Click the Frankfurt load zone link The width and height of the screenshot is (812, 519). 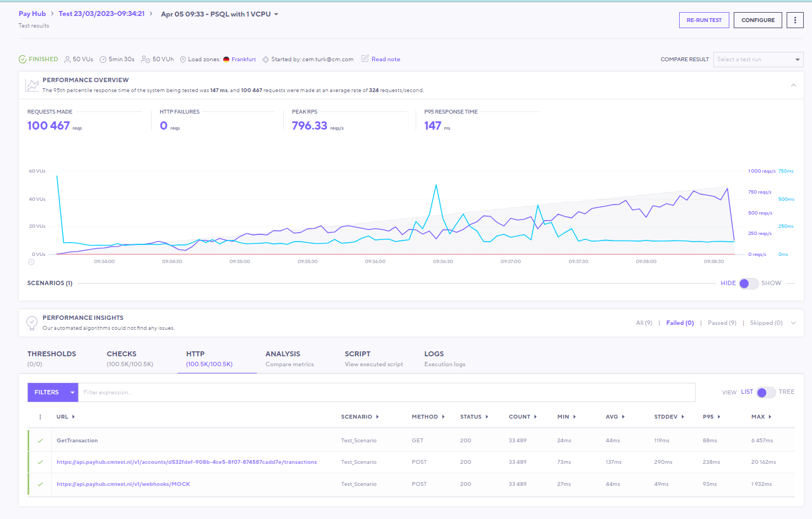click(x=244, y=60)
